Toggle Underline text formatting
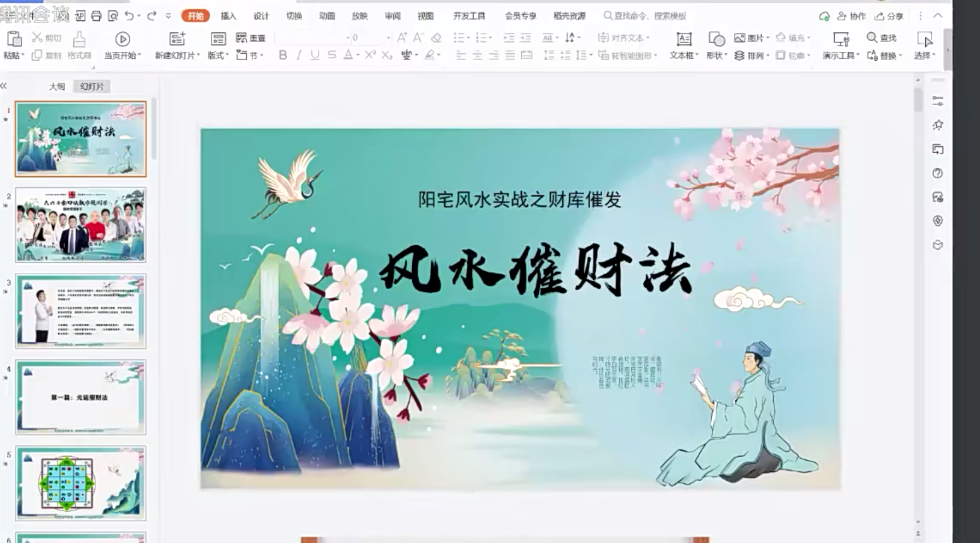 pos(315,55)
